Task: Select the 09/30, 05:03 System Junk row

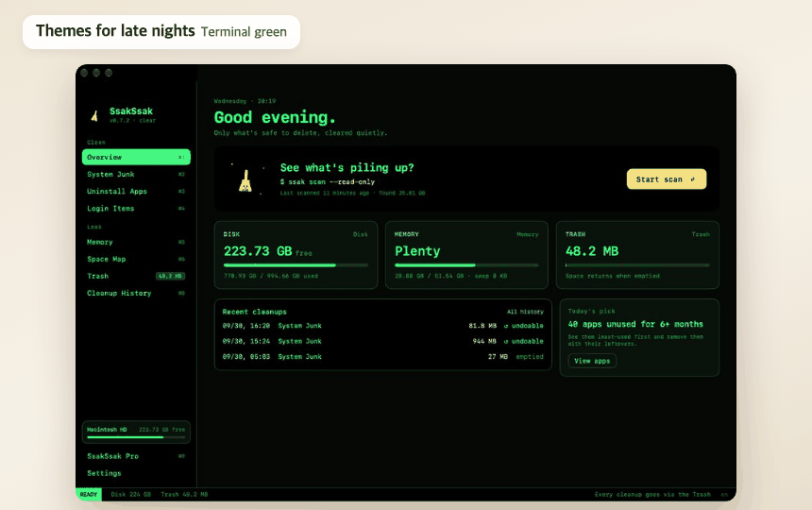Action: click(x=382, y=357)
